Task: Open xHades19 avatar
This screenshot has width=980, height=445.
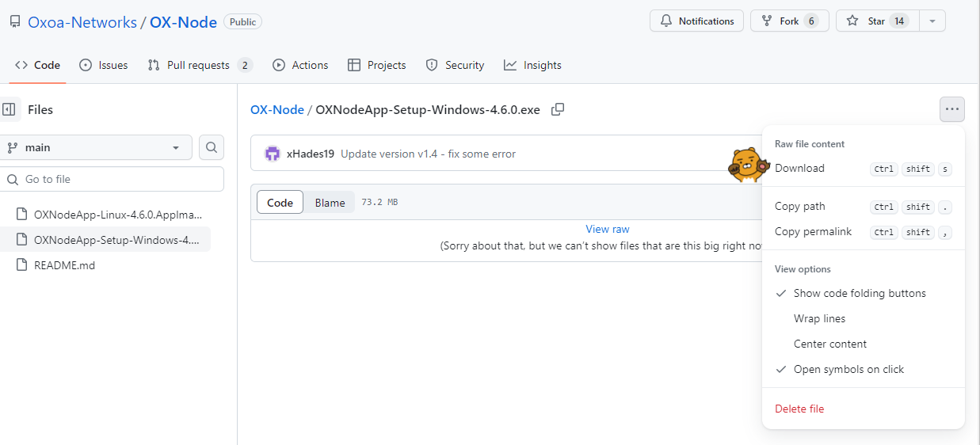Action: pos(273,154)
